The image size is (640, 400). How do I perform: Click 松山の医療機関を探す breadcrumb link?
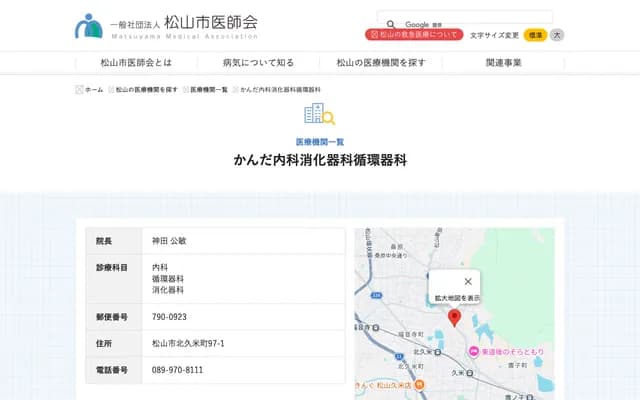click(x=146, y=90)
